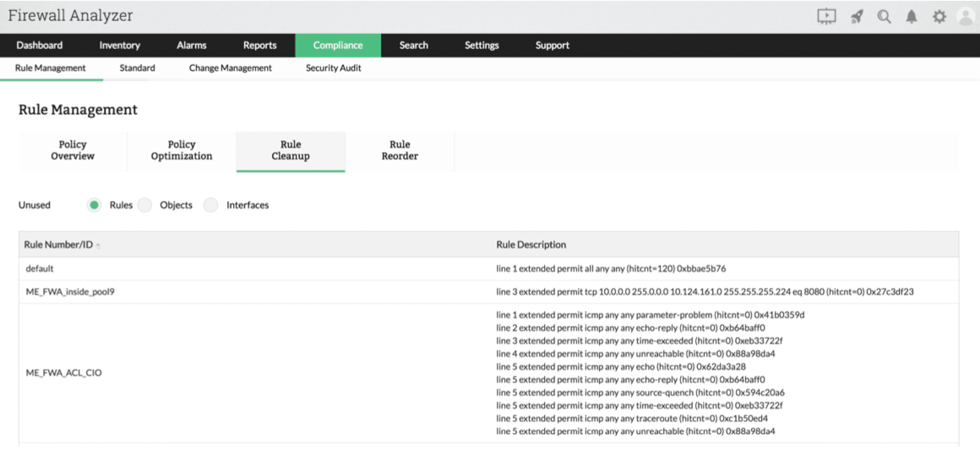Select the Objects radio button

point(144,205)
